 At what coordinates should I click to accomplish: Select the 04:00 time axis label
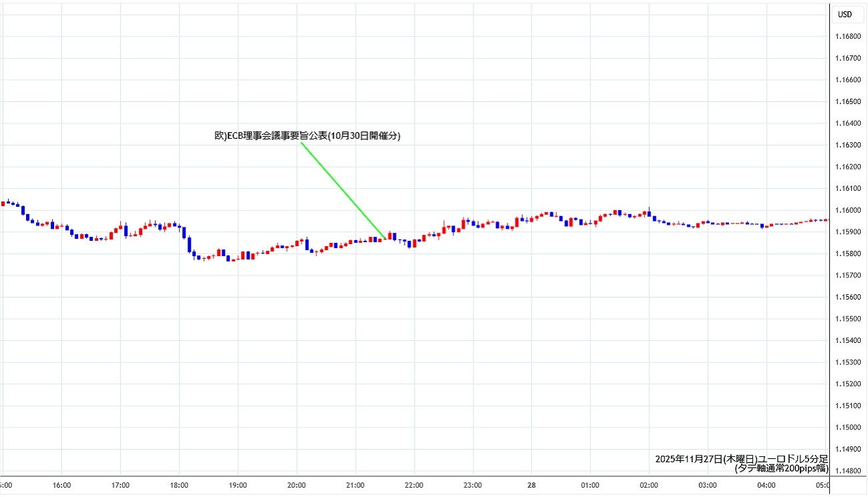(x=767, y=485)
